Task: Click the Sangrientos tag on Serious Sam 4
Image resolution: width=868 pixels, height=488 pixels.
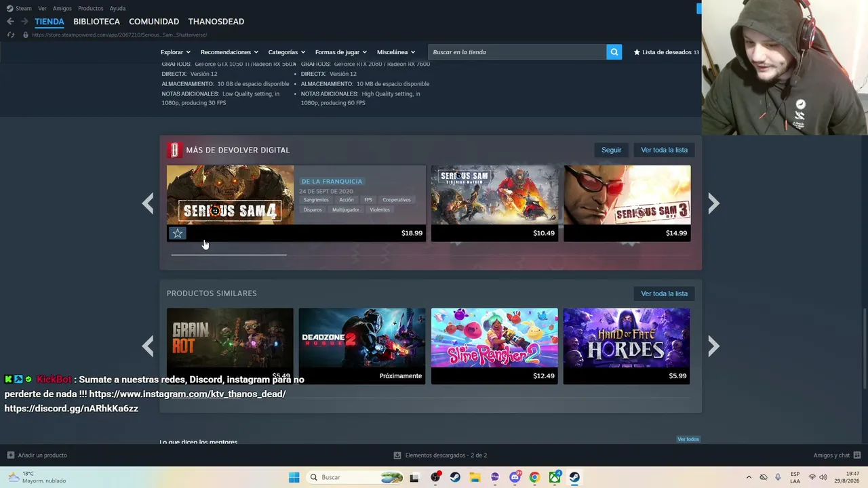Action: (x=316, y=200)
